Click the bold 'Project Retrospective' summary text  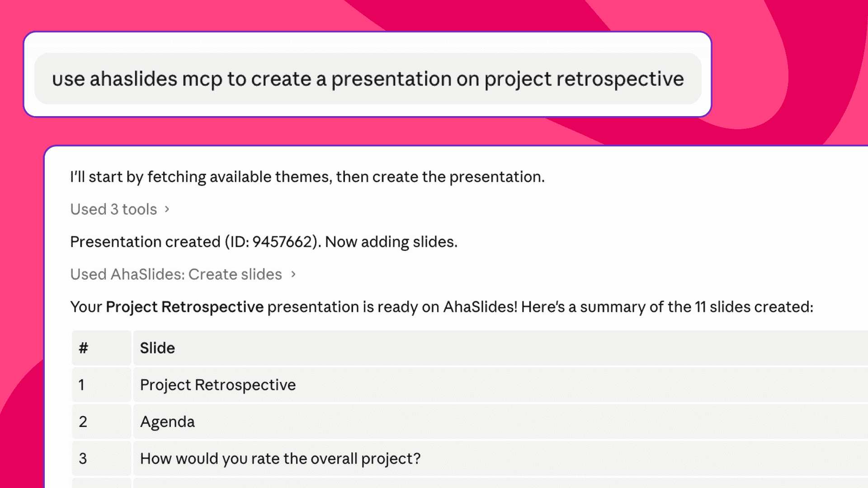point(184,307)
